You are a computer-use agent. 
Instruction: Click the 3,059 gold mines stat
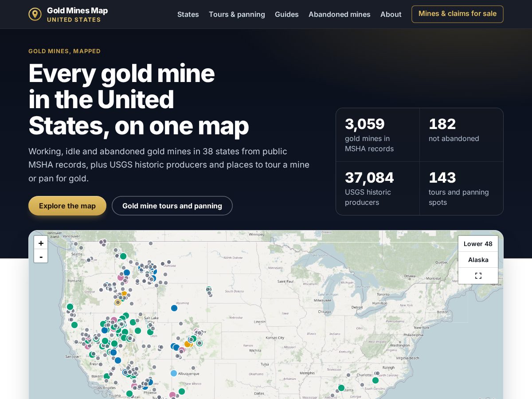click(378, 135)
